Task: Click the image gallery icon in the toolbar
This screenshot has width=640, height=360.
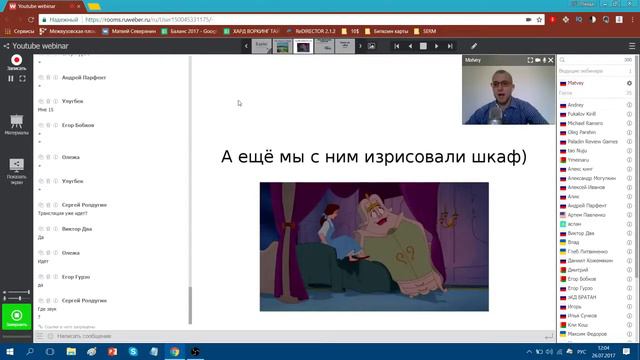Action: click(371, 46)
